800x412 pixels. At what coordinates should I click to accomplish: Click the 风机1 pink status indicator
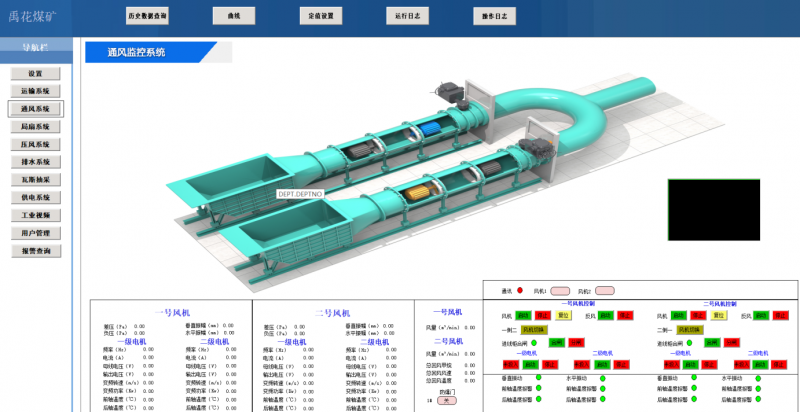[559, 291]
